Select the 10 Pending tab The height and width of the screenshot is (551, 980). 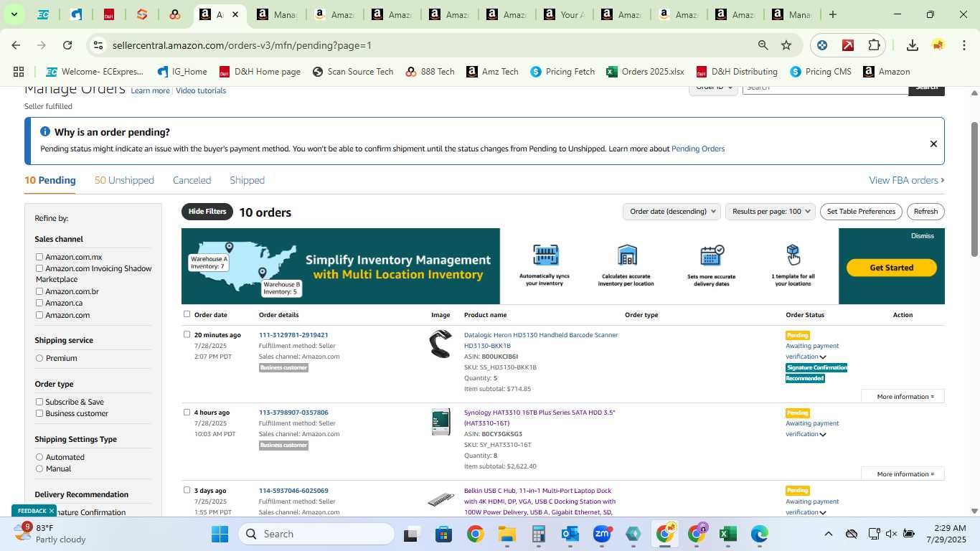pos(50,180)
